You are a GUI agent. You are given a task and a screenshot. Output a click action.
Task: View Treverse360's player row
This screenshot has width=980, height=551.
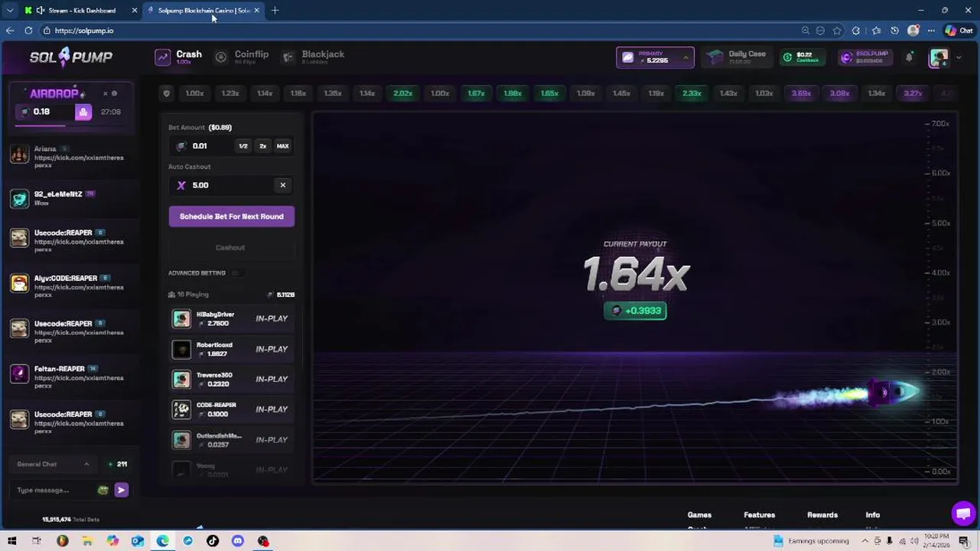[x=232, y=379]
